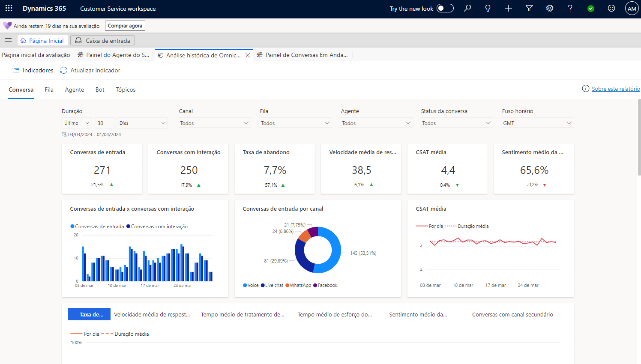Viewport: 641px width, 364px height.
Task: Click the Voice legend color dot
Action: point(245,285)
